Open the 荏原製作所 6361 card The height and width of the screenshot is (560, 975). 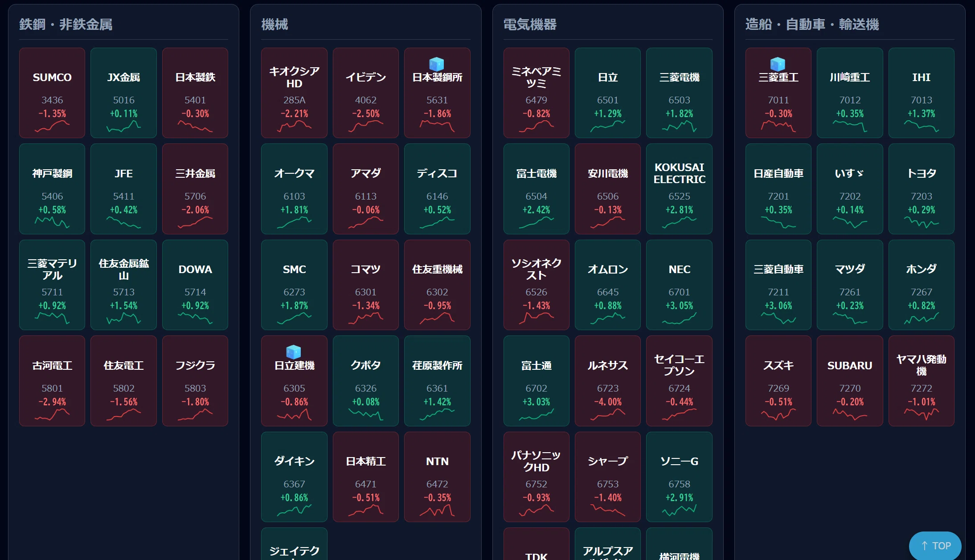[437, 381]
